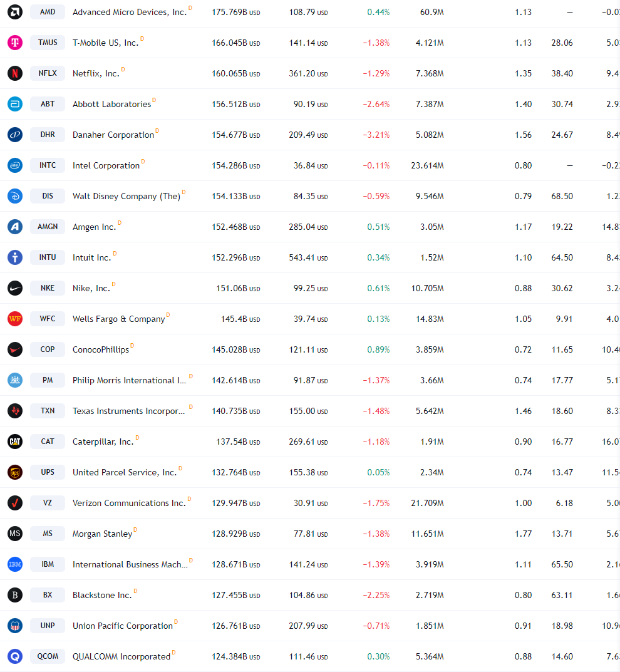Click the ConocoPhillips logo icon

(x=15, y=349)
